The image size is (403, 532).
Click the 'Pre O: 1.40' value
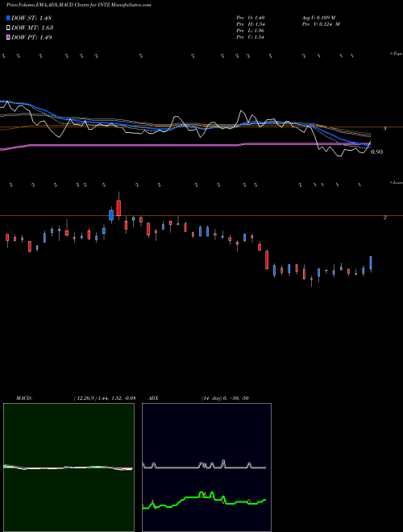tap(251, 18)
